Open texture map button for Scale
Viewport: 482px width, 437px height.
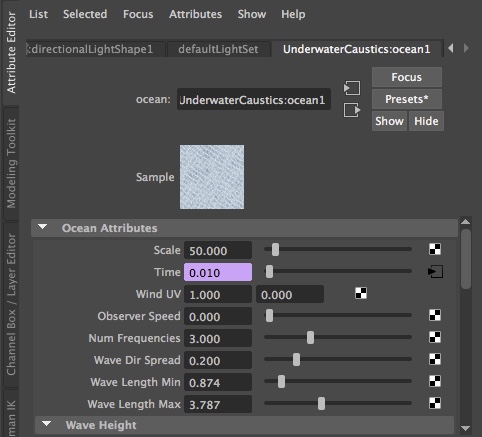(435, 249)
